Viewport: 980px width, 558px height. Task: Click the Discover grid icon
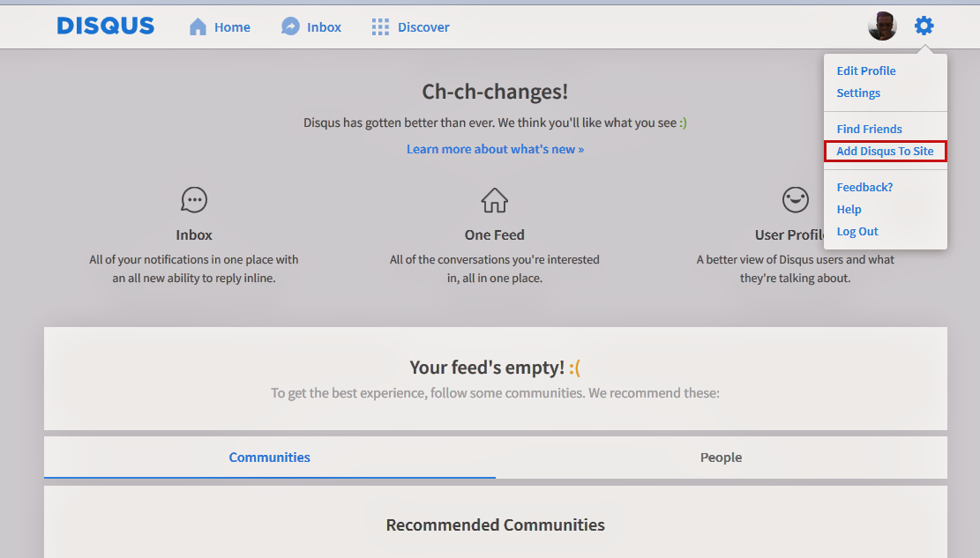[380, 27]
